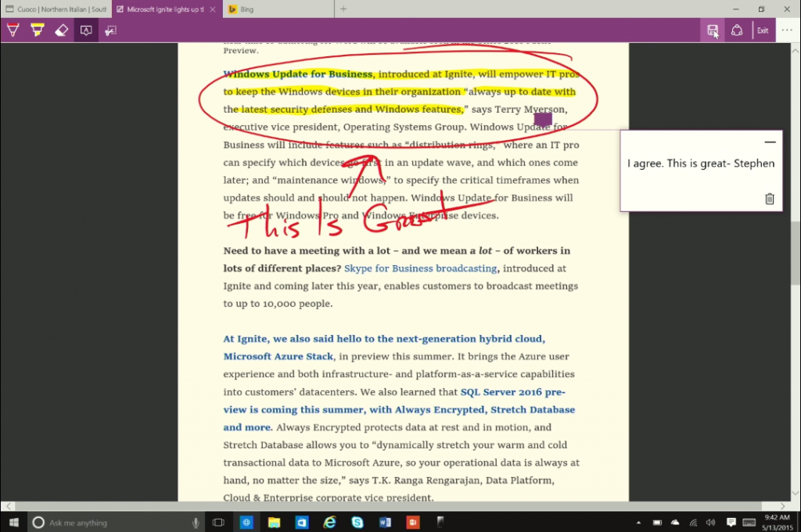
Task: Select the Clip tool
Action: [110, 31]
